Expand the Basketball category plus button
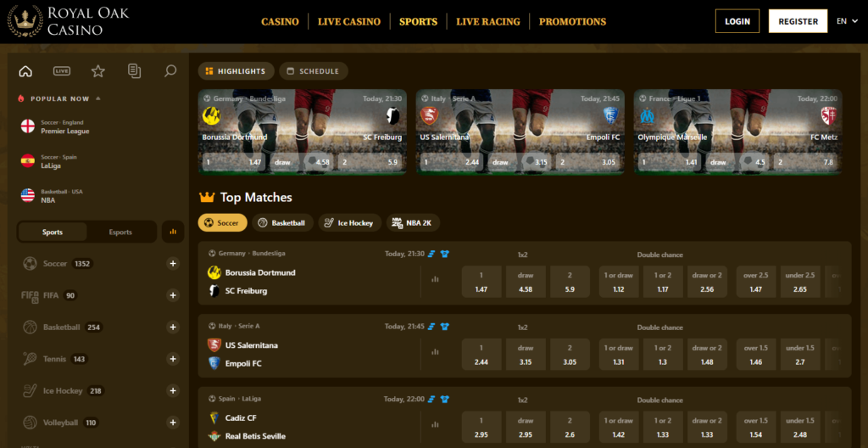 [173, 328]
